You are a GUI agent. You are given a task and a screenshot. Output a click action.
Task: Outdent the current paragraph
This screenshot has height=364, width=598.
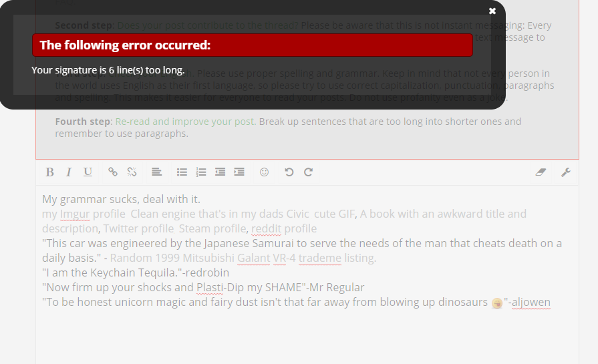[x=220, y=172]
